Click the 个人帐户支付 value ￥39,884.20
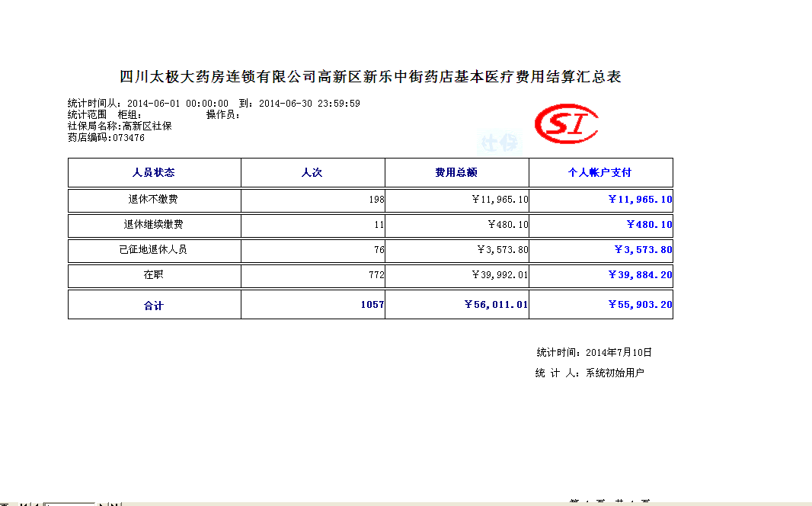Image resolution: width=812 pixels, height=506 pixels. (640, 275)
